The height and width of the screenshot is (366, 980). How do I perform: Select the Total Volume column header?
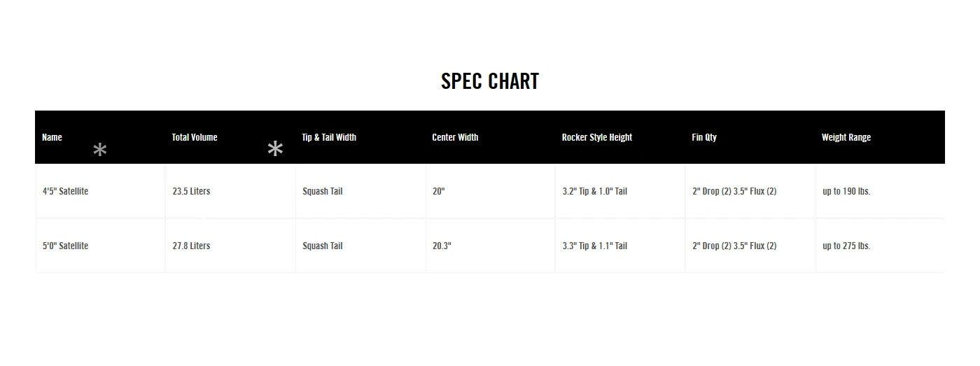pos(195,137)
